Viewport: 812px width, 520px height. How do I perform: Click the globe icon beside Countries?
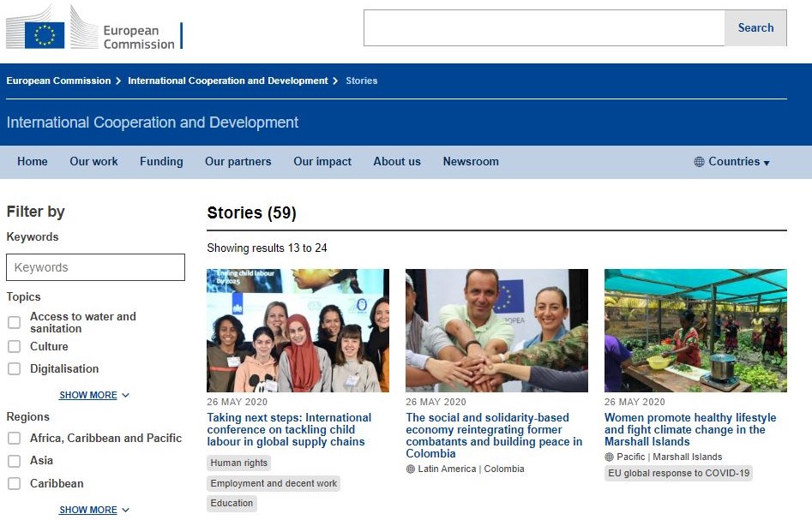pyautogui.click(x=699, y=162)
